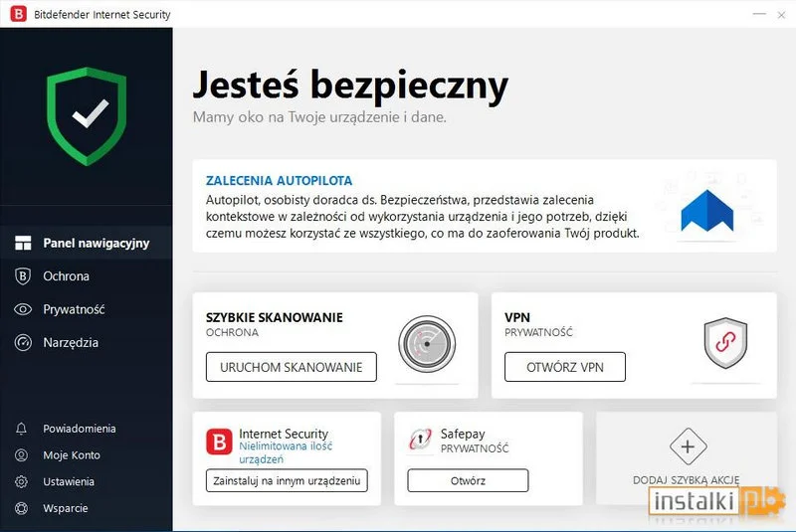Go to the Narzędzia section
This screenshot has height=532, width=796.
click(70, 343)
